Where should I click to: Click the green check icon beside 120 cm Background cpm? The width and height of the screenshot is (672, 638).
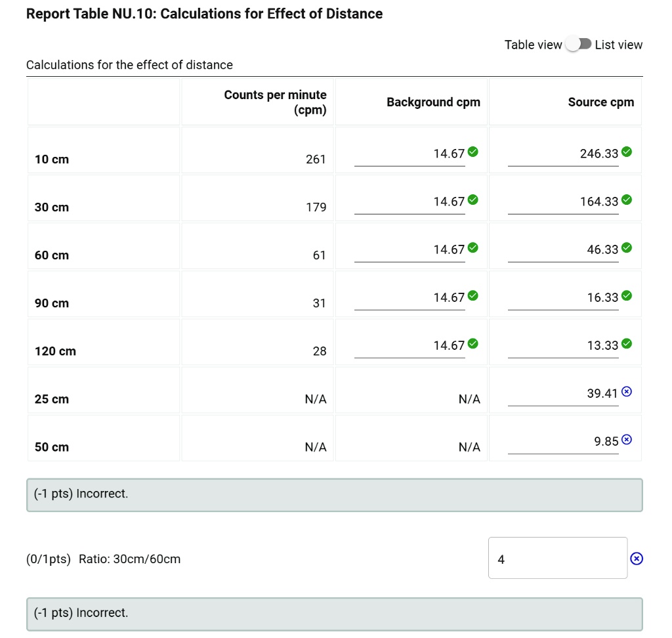click(472, 344)
